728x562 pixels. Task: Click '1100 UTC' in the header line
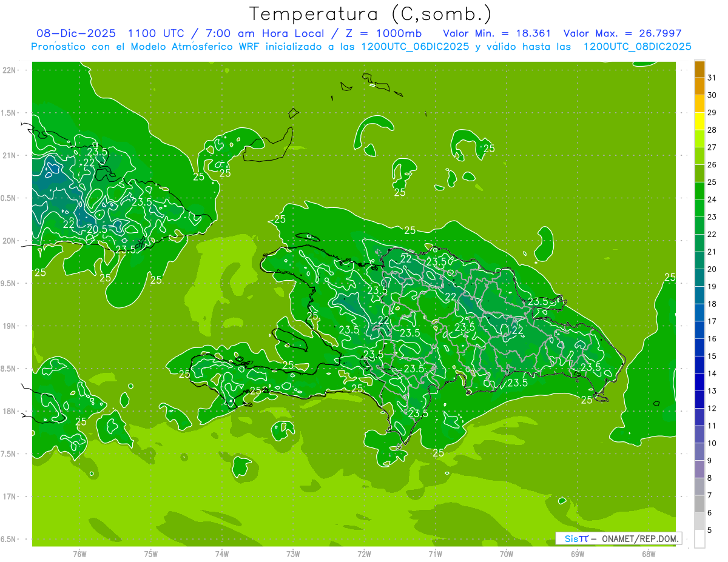click(157, 33)
